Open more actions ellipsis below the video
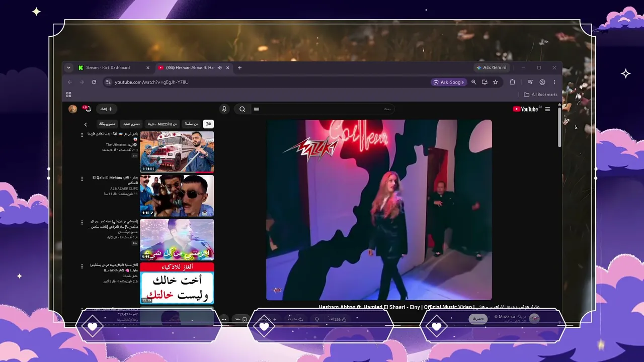This screenshot has width=644, height=362. (224, 319)
